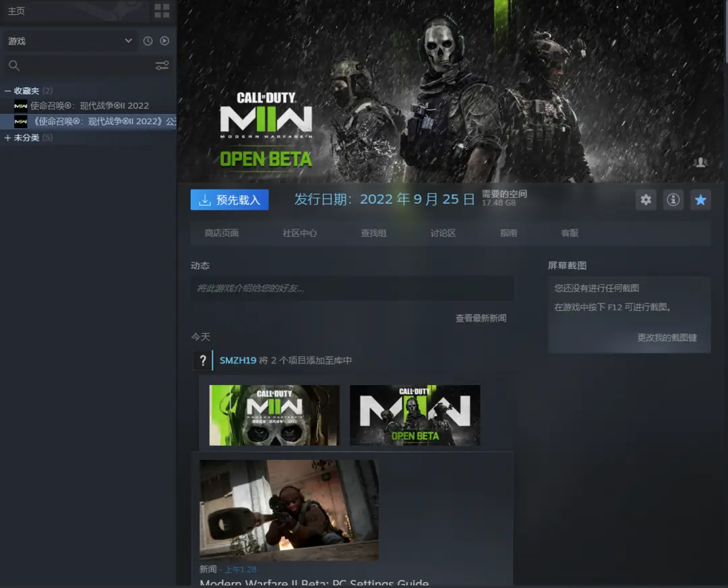Image resolution: width=728 pixels, height=588 pixels.
Task: Select 使命召唤®: 现代战争®II 2022 in library
Action: point(88,106)
